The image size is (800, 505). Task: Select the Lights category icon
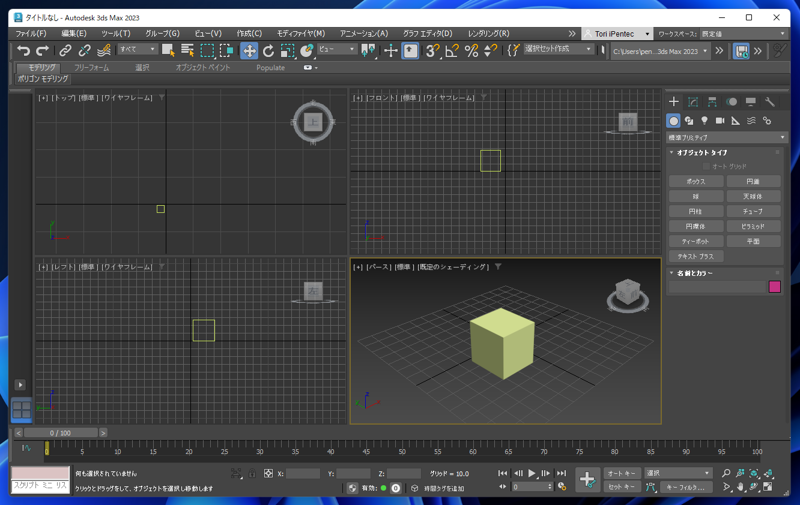click(x=704, y=121)
